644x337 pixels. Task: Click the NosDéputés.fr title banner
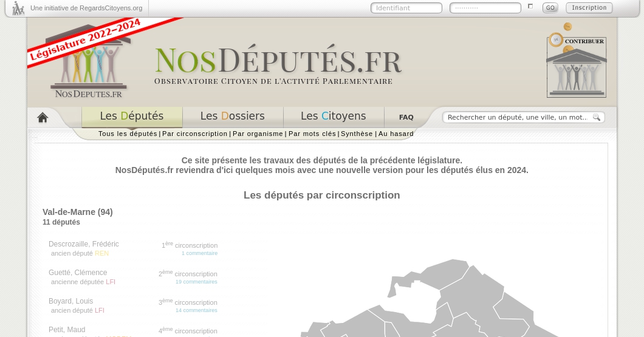(x=278, y=64)
